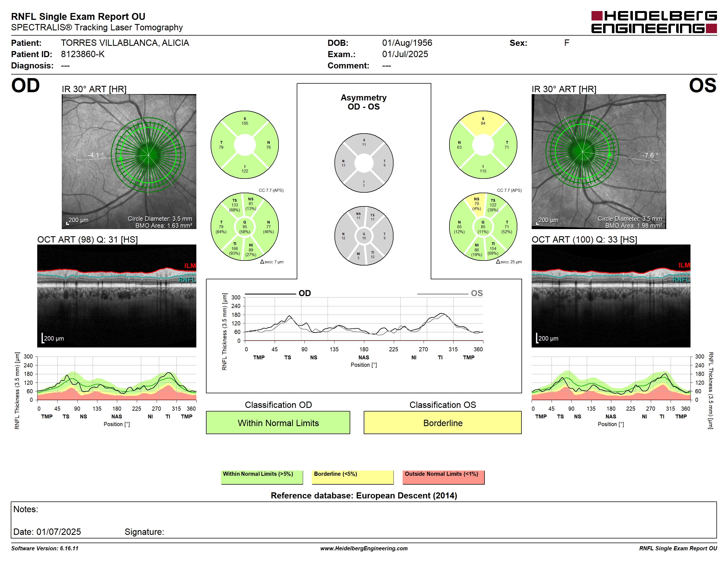Click the Heidelberg Engineering logo
Screen dimensions: 728x563
[654, 22]
